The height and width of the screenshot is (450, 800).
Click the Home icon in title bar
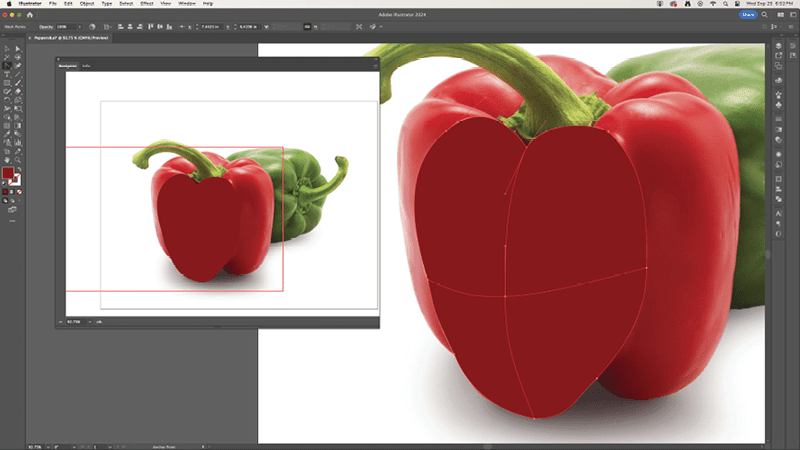(x=30, y=15)
